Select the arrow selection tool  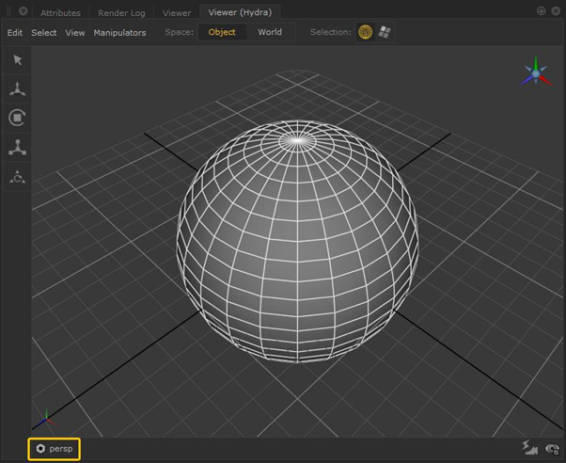click(x=17, y=60)
